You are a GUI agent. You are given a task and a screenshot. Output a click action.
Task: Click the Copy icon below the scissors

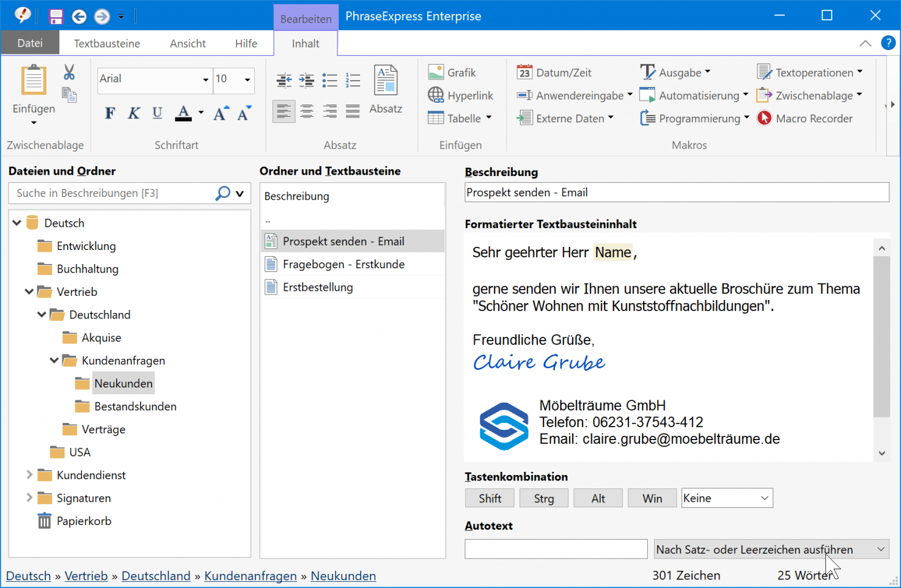tap(69, 95)
